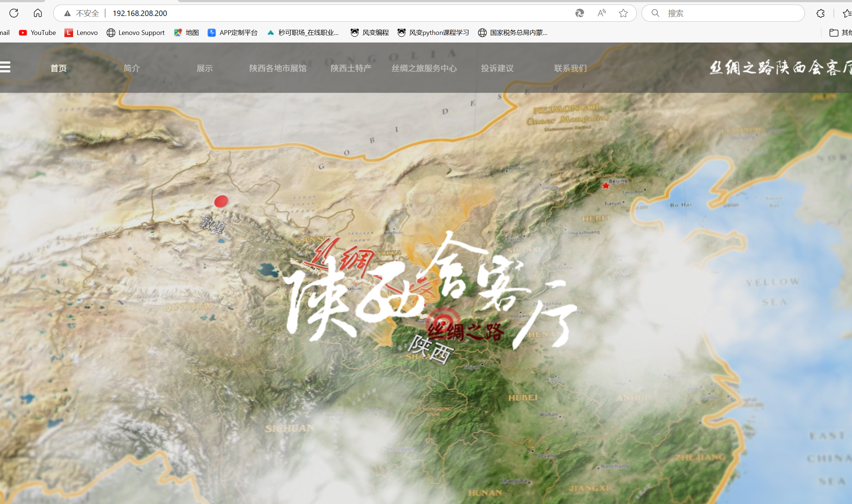
Task: Open the other favorites folder icon
Action: point(834,33)
